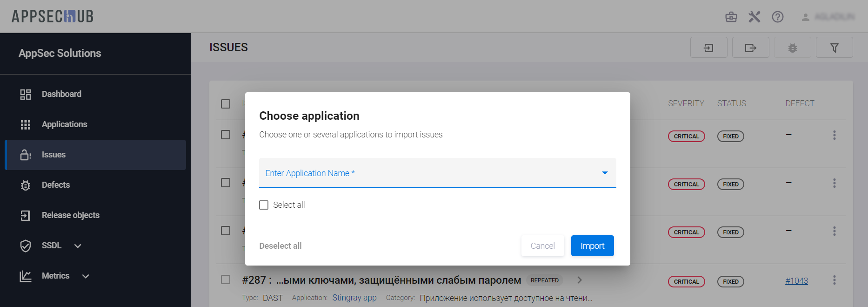Click the export issues toolbar icon
Viewport: 868px width, 307px height.
coord(750,48)
